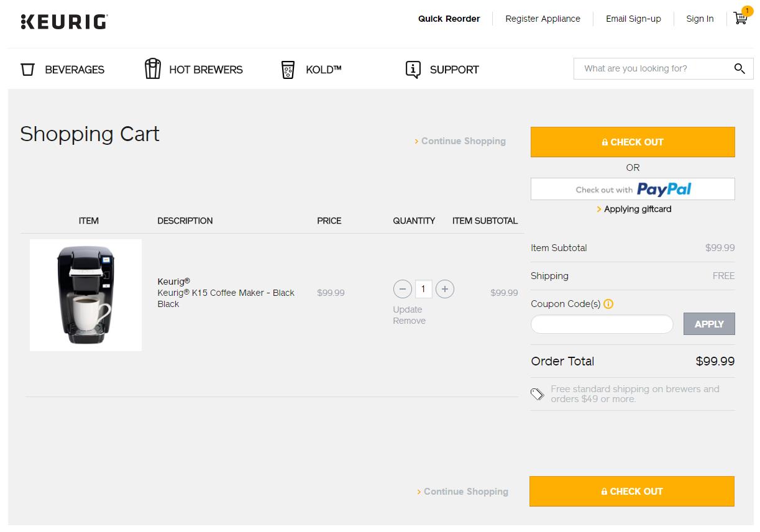This screenshot has width=760, height=532.
Task: Click the Support information icon
Action: 412,69
